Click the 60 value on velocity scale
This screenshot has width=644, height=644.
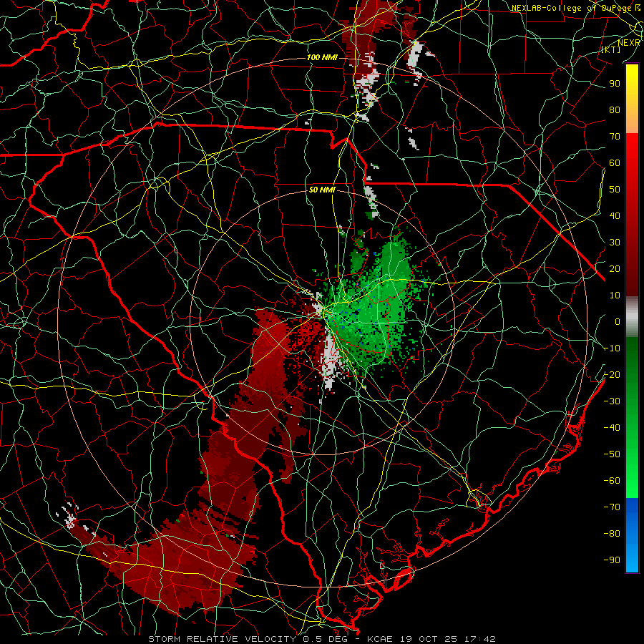(x=615, y=162)
